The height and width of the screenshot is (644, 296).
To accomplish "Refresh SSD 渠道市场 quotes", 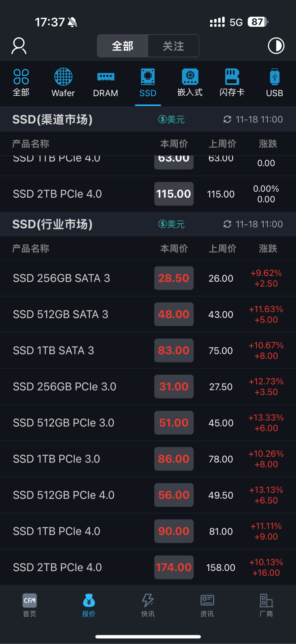I will pos(227,120).
